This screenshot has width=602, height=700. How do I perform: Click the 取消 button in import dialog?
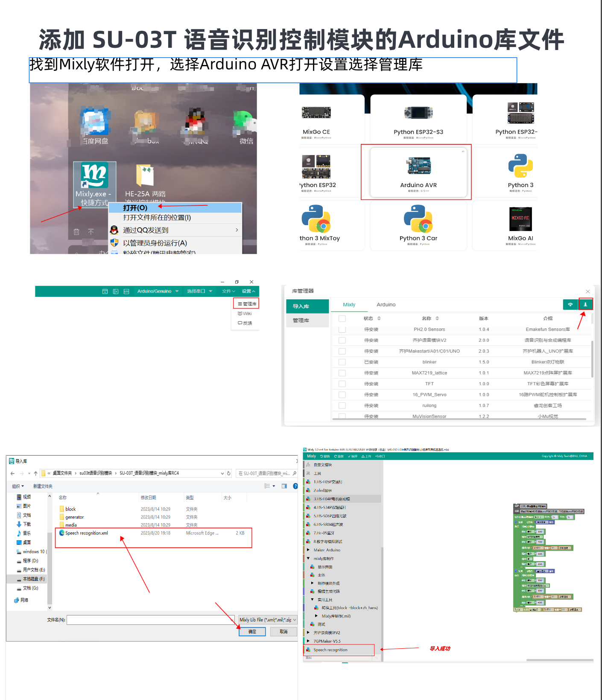click(x=283, y=632)
